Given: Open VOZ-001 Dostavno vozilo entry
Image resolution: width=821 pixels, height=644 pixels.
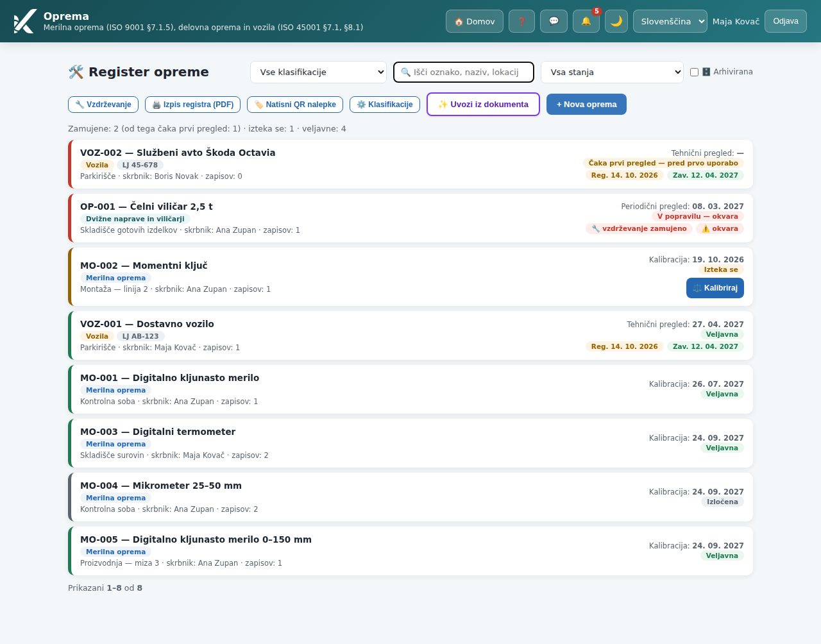Looking at the screenshot, I should [410, 335].
